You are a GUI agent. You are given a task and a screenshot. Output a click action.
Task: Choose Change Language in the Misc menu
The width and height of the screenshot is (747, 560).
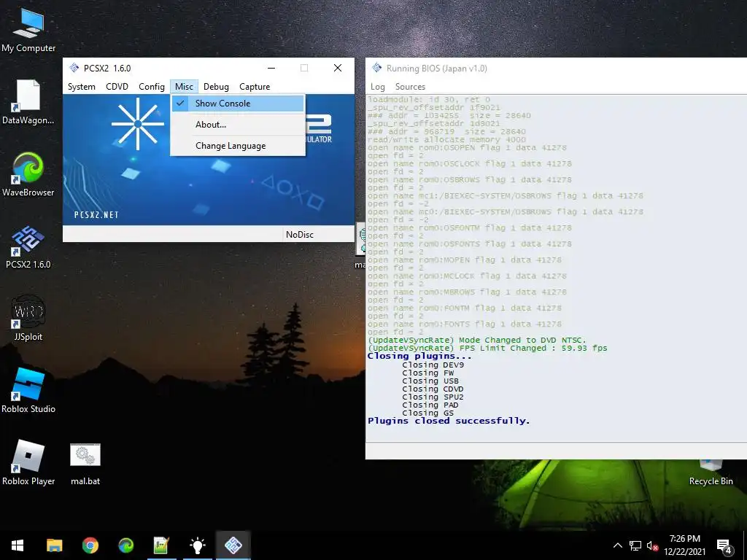238,146
